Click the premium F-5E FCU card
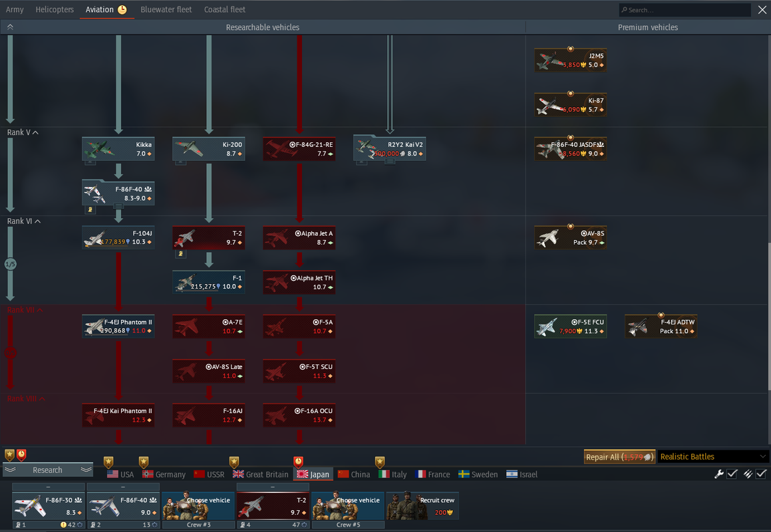The width and height of the screenshot is (771, 532). [570, 327]
